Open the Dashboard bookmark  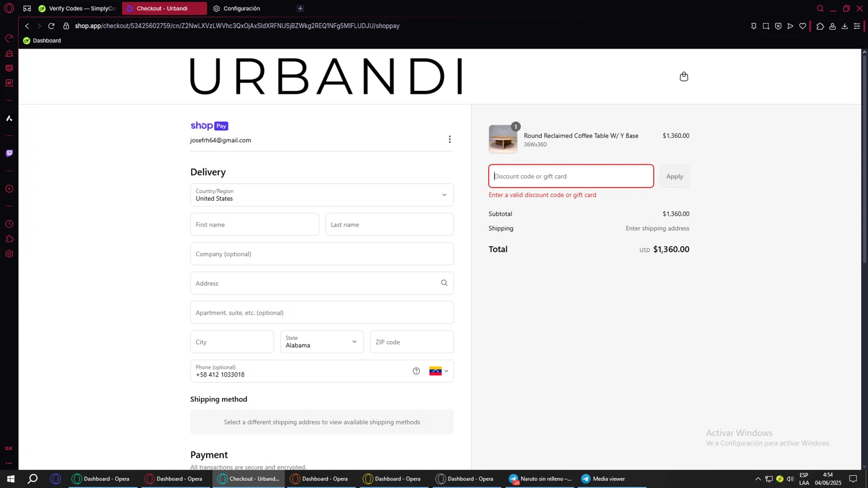tap(42, 40)
